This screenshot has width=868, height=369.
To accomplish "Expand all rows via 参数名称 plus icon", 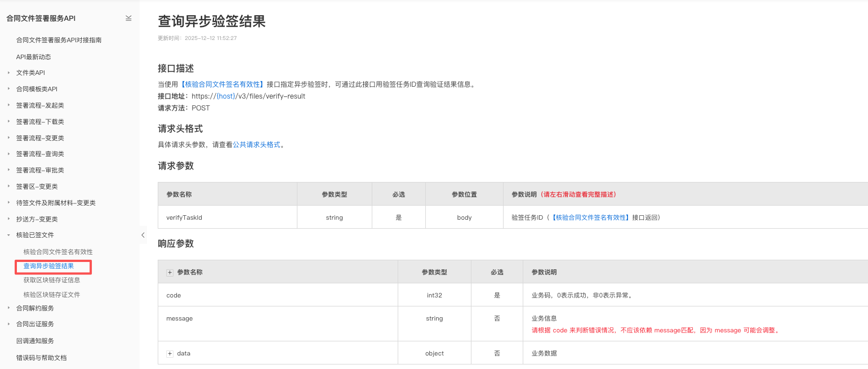I will pos(170,272).
